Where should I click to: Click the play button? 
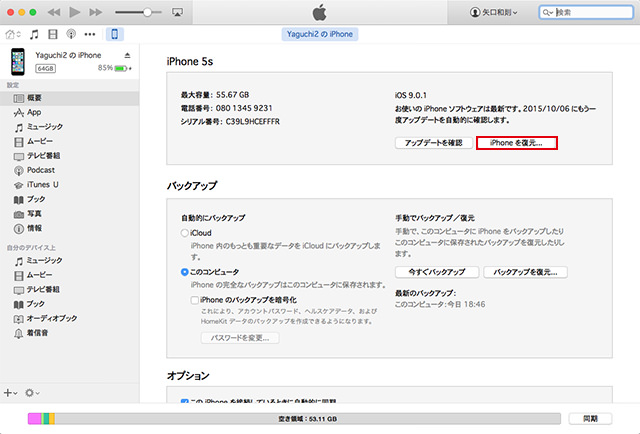75,12
